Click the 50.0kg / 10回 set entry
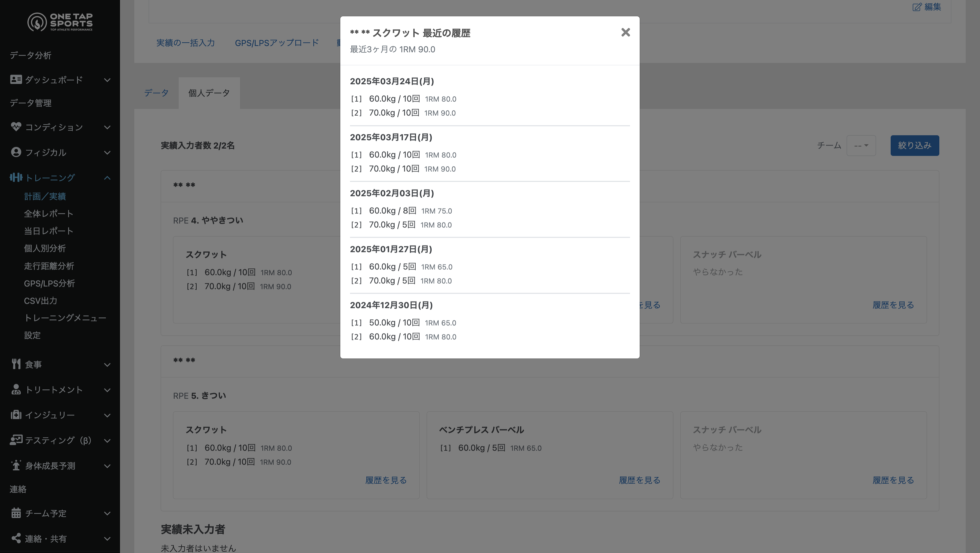980x553 pixels. click(x=395, y=322)
